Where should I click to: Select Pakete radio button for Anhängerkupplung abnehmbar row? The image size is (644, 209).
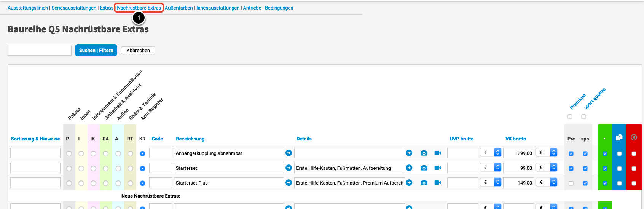coord(69,153)
